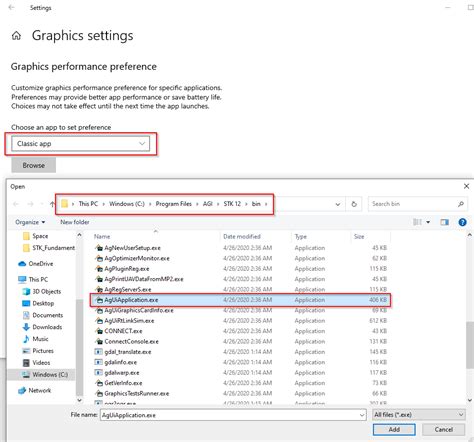Select OneDrive in navigation pane
The width and height of the screenshot is (474, 442).
pyautogui.click(x=36, y=264)
